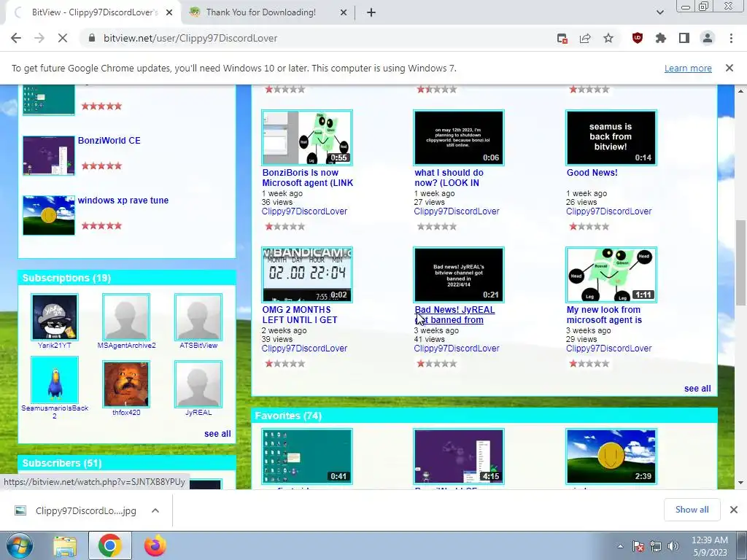Open windows xp rave tune thumbnail
747x560 pixels.
(x=49, y=215)
